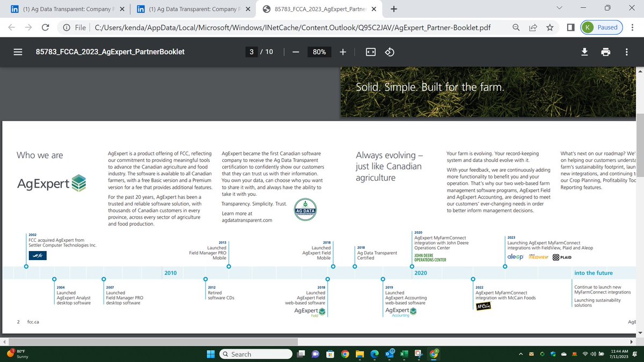Screen dimensions: 644x362
Task: Click the zoom in plus button
Action: [343, 52]
